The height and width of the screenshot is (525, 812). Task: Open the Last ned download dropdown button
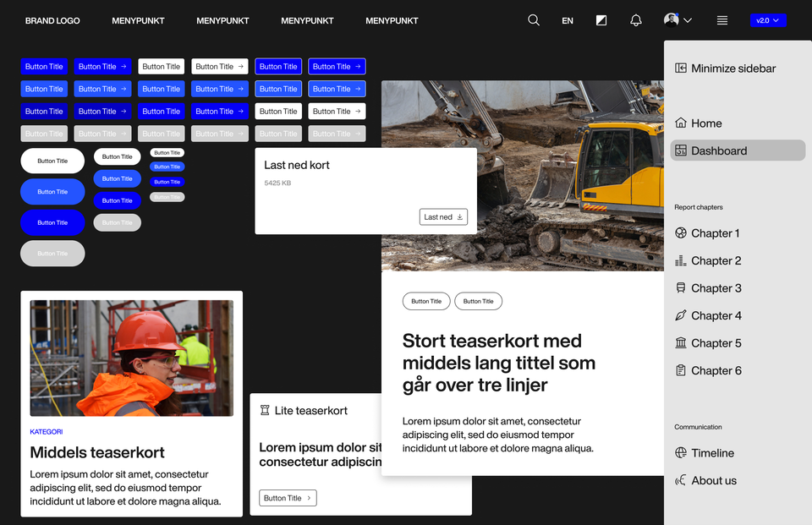coord(442,216)
